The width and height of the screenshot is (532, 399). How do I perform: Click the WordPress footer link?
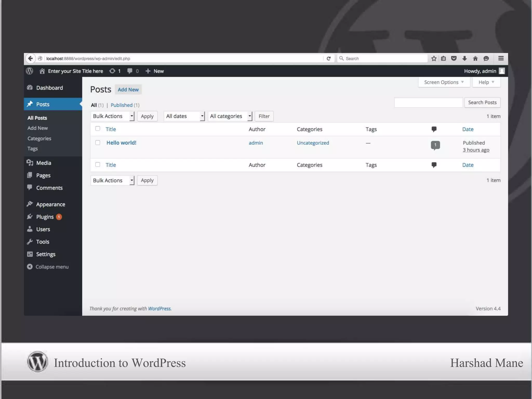click(159, 309)
